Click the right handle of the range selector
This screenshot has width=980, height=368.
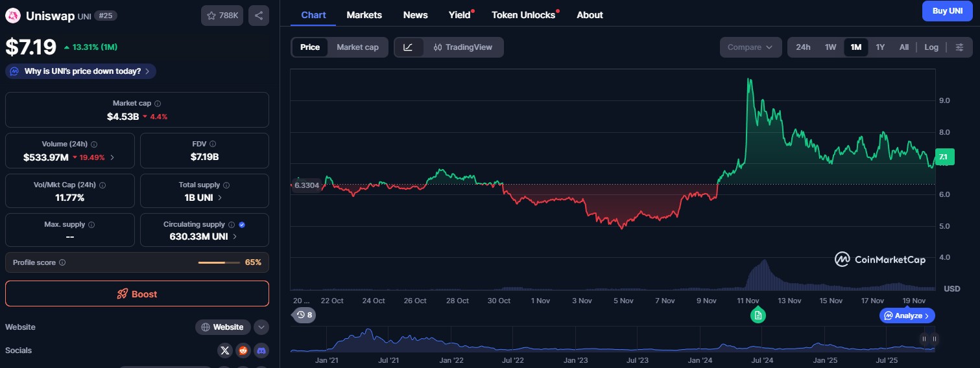click(935, 339)
